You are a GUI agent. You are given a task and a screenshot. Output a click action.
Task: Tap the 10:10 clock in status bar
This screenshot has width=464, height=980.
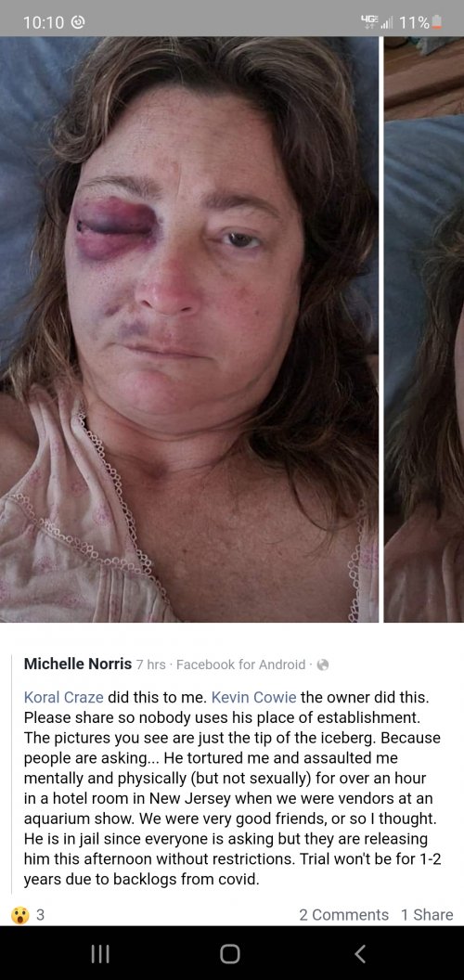tap(44, 22)
